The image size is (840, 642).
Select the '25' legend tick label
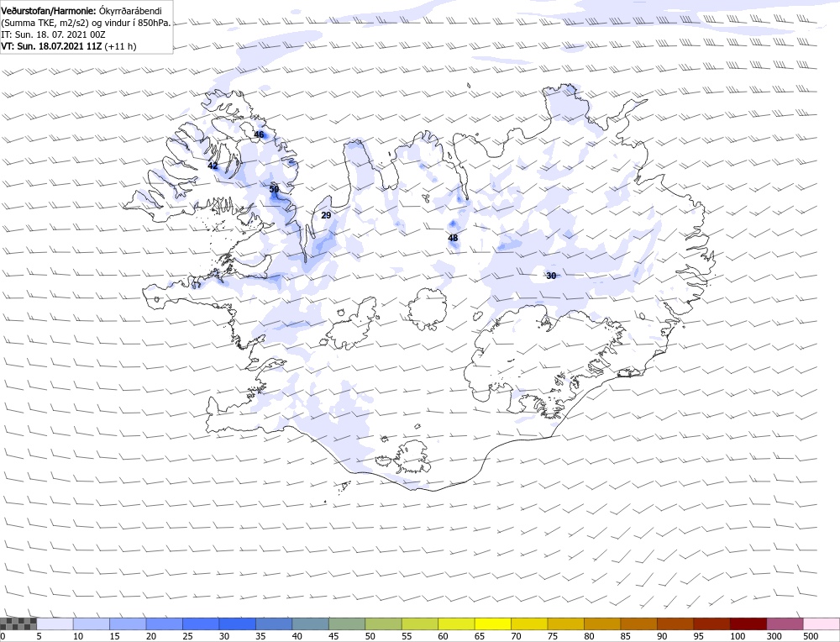tap(187, 636)
